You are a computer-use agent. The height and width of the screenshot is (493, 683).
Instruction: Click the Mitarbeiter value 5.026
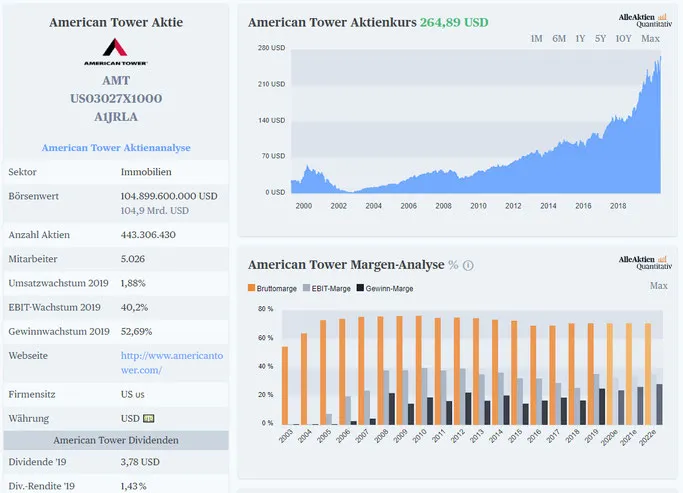pos(133,259)
